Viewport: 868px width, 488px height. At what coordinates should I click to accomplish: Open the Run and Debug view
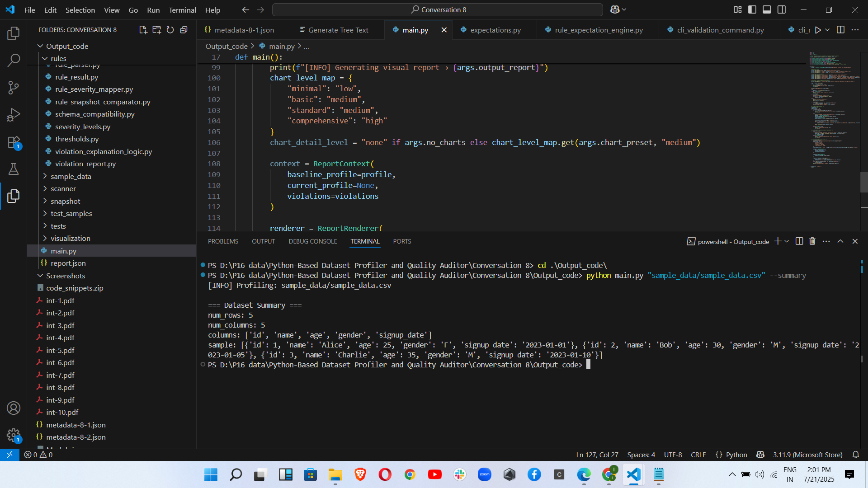14,114
